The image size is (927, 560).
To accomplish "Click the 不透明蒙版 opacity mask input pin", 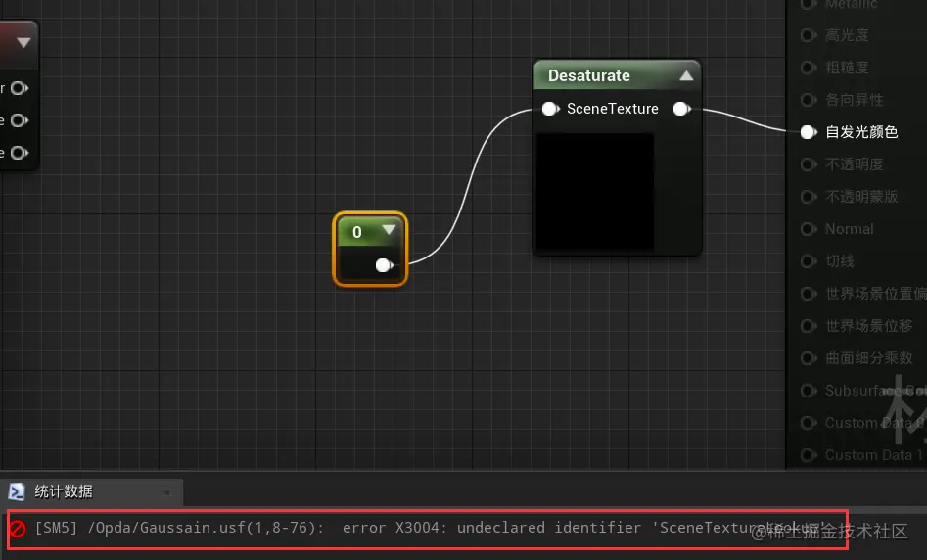I will 809,197.
